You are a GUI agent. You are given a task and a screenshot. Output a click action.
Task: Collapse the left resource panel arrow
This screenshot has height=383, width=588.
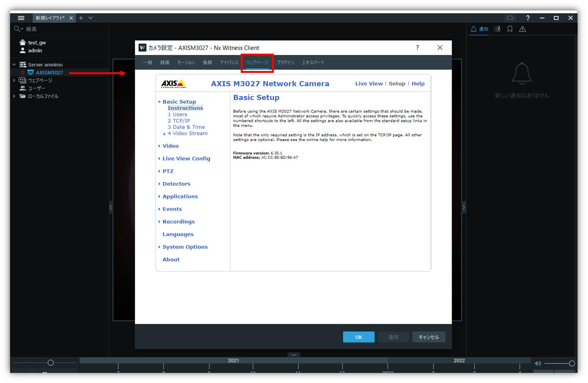point(111,207)
